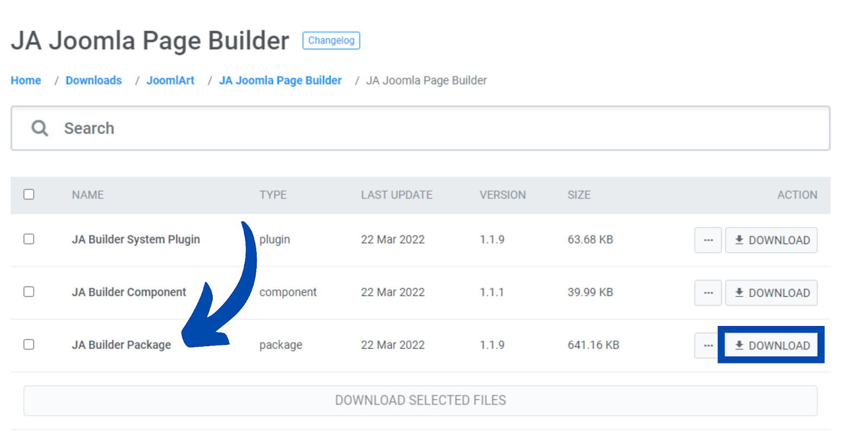Open the JoomlArt breadcrumb link
Image resolution: width=868 pixels, height=434 pixels.
[x=170, y=80]
